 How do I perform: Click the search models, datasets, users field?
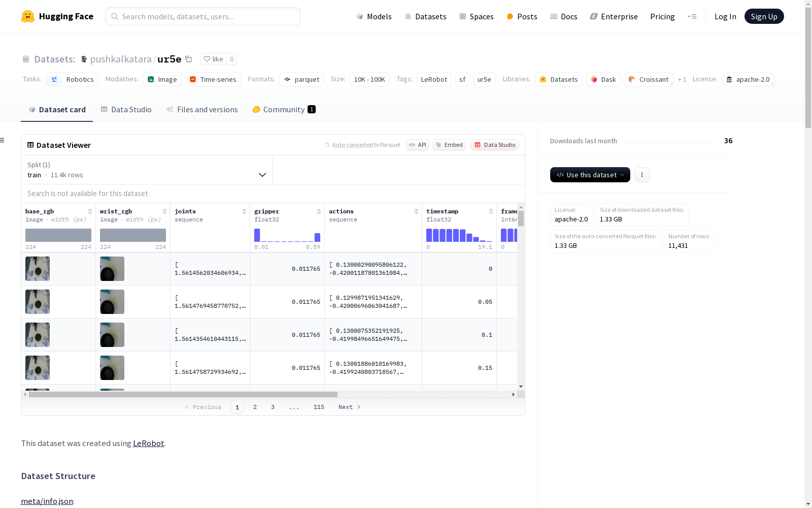203,16
